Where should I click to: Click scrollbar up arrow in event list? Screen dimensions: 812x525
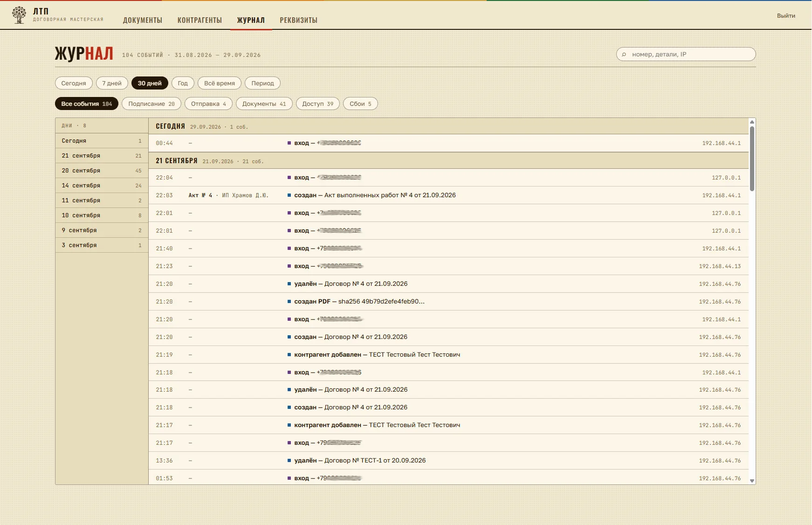point(752,122)
